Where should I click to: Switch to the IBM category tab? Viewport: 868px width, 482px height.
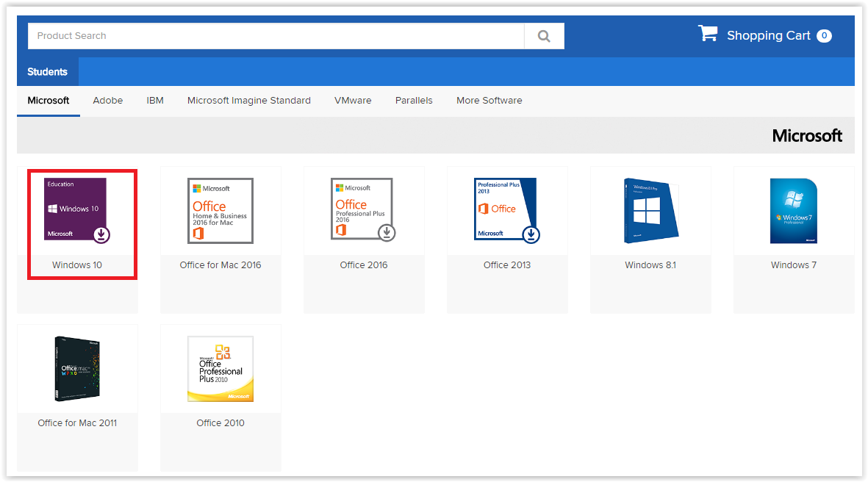coord(155,101)
